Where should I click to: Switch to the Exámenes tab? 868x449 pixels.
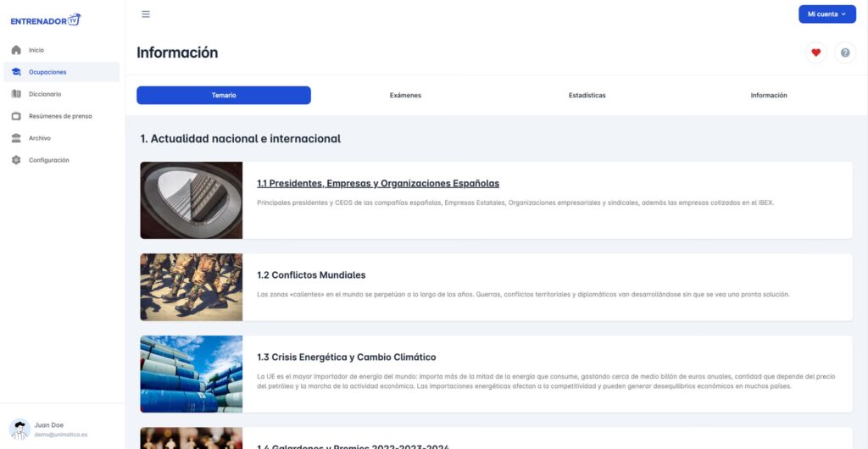405,96
